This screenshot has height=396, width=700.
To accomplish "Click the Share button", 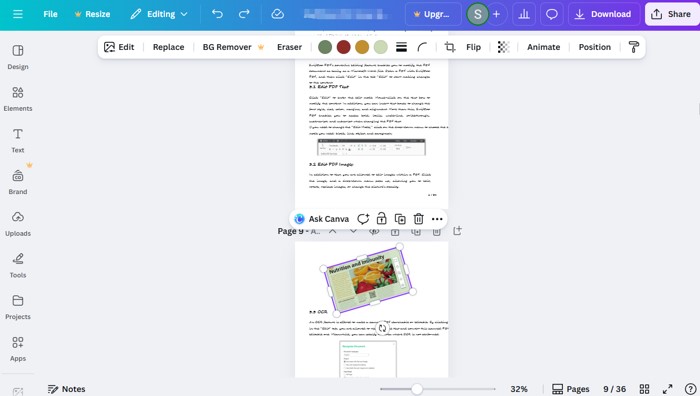I will [x=671, y=14].
